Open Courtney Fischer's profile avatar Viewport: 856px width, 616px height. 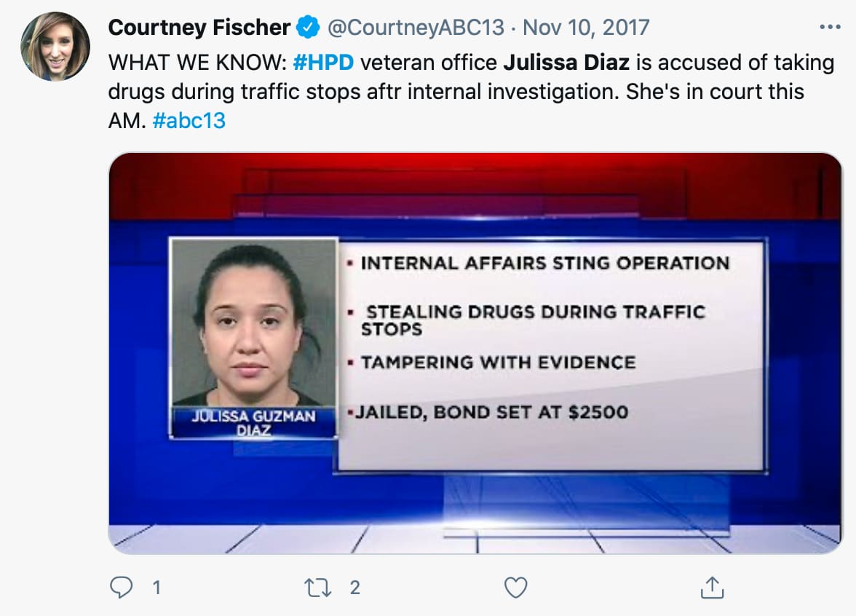coord(55,47)
